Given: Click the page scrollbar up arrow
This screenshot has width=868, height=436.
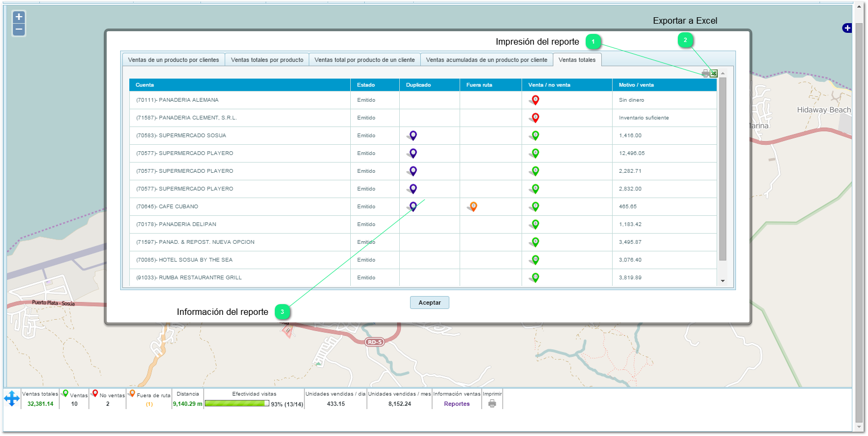Looking at the screenshot, I should (x=859, y=8).
